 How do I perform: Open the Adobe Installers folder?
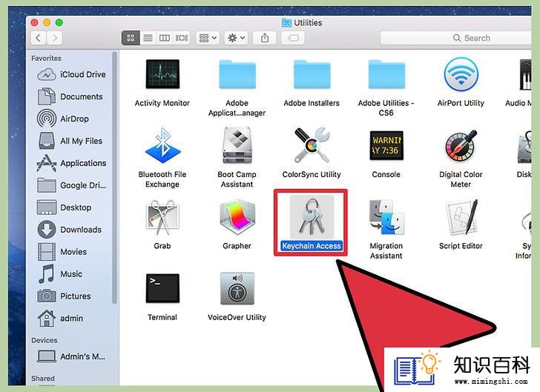click(312, 74)
